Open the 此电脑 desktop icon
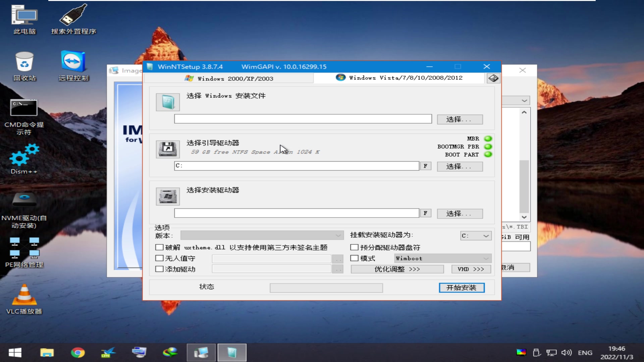The image size is (644, 362). pyautogui.click(x=24, y=19)
